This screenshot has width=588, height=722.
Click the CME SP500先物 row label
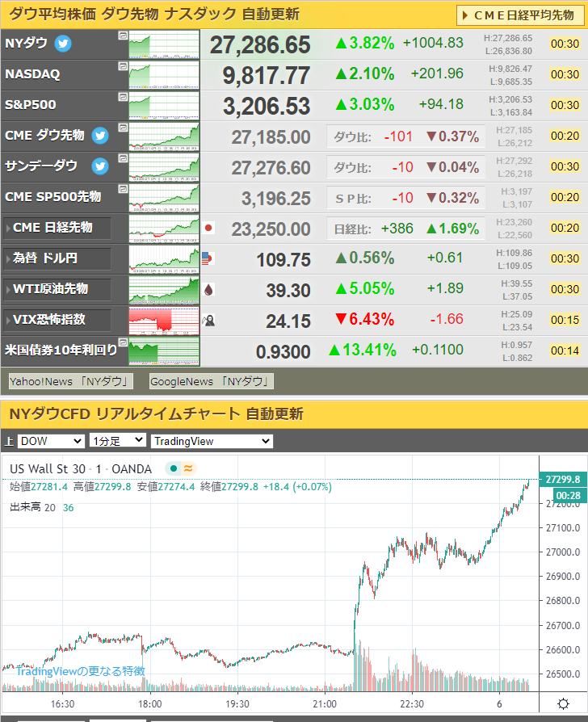(53, 196)
